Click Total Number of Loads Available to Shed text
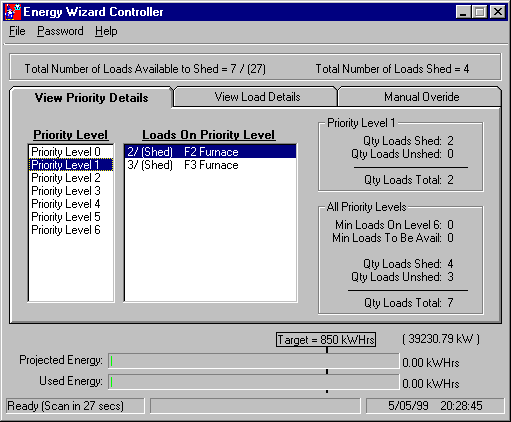The image size is (511, 422). pyautogui.click(x=145, y=69)
